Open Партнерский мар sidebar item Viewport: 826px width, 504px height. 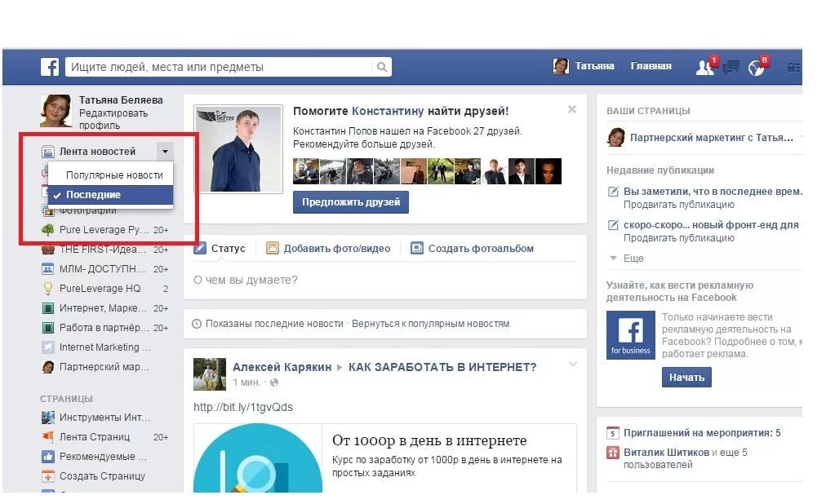104,367
